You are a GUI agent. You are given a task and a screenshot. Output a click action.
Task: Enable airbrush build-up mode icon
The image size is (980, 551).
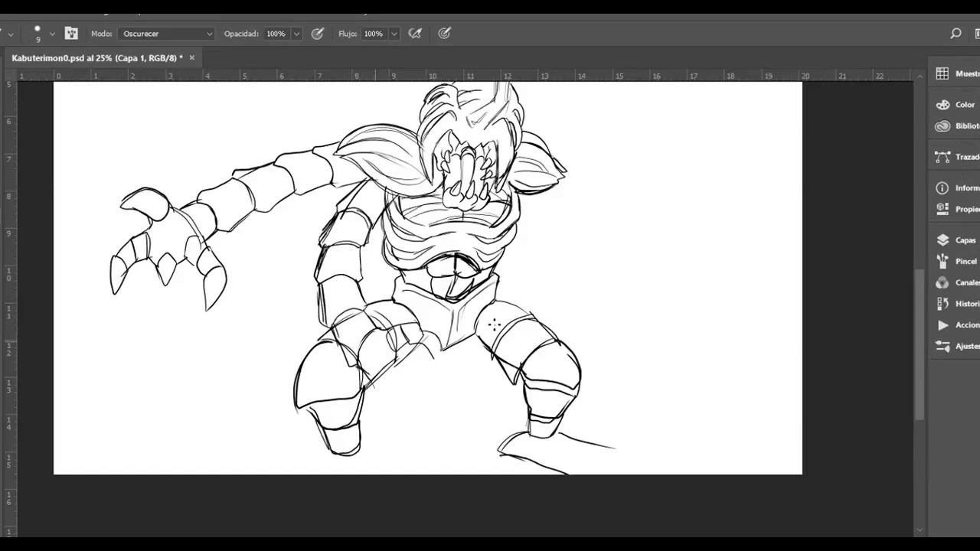[x=415, y=33]
